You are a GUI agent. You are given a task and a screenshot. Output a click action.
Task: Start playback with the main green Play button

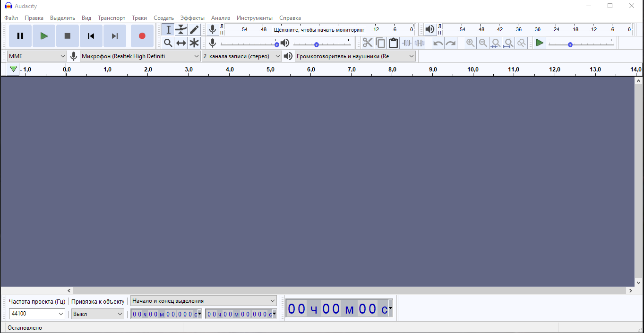coord(44,36)
